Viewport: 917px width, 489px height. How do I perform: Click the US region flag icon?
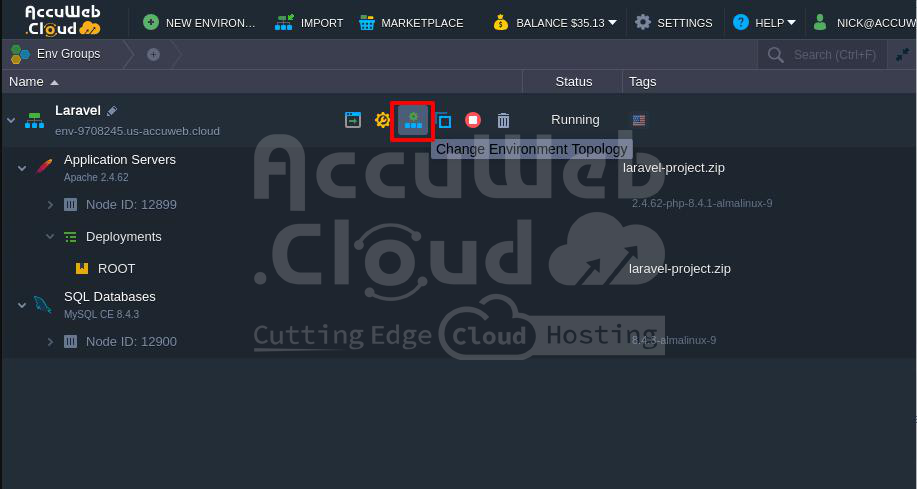click(639, 120)
